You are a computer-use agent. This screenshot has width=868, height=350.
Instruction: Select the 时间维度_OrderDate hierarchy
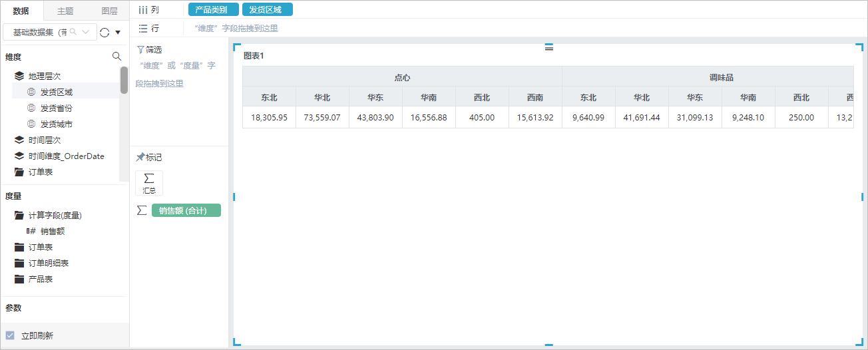pos(67,156)
